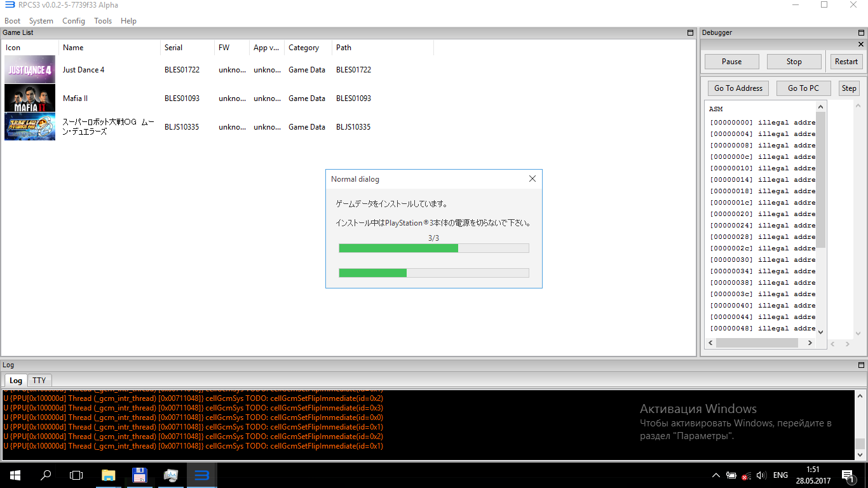Click the Just Dance 4 game icon
Screen dimensions: 868x488
pos(30,70)
